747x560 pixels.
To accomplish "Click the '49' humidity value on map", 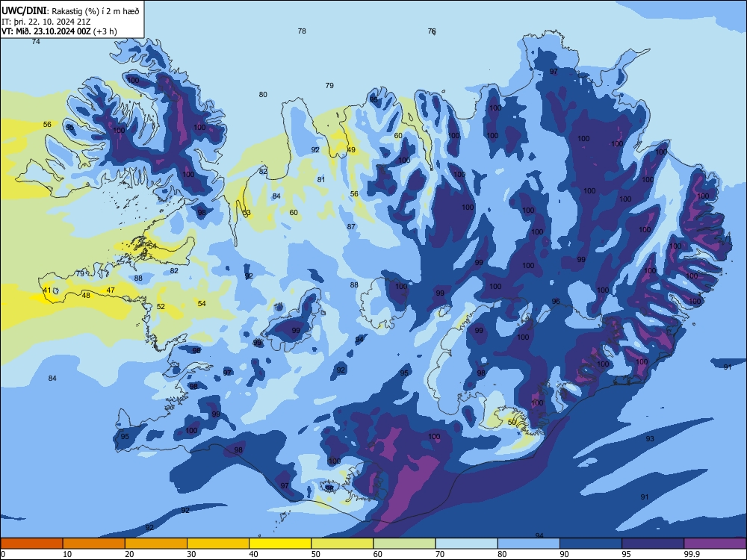I will 351,149.
